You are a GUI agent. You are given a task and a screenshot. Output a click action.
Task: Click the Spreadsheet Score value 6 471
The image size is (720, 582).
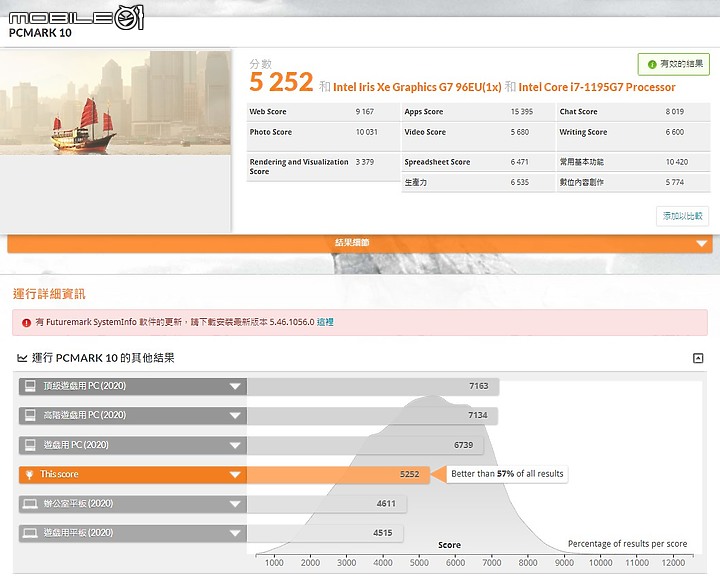pos(519,162)
